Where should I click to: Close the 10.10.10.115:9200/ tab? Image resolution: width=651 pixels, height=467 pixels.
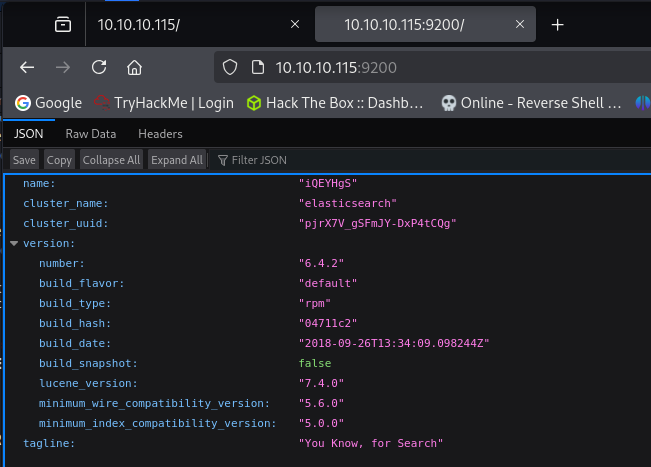[520, 24]
